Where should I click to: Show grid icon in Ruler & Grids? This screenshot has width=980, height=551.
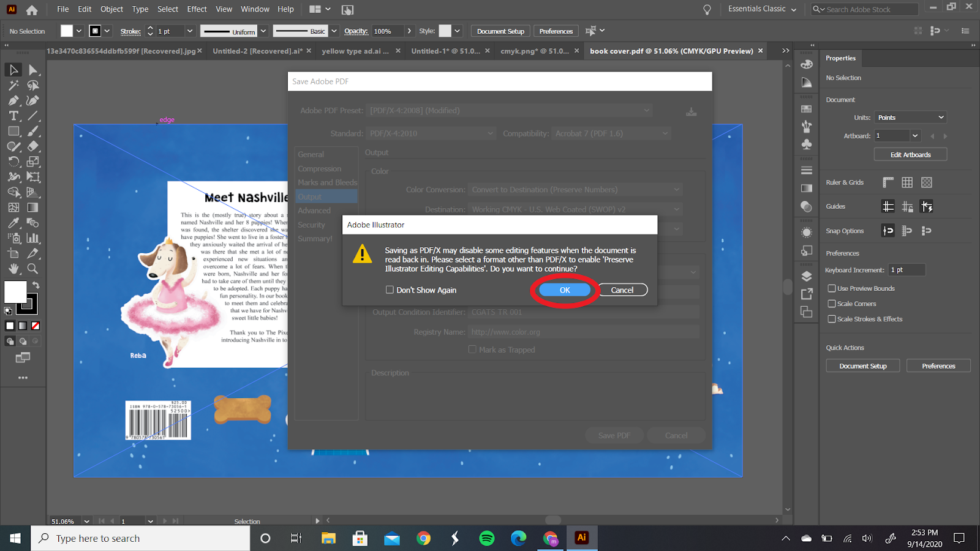[x=907, y=182]
